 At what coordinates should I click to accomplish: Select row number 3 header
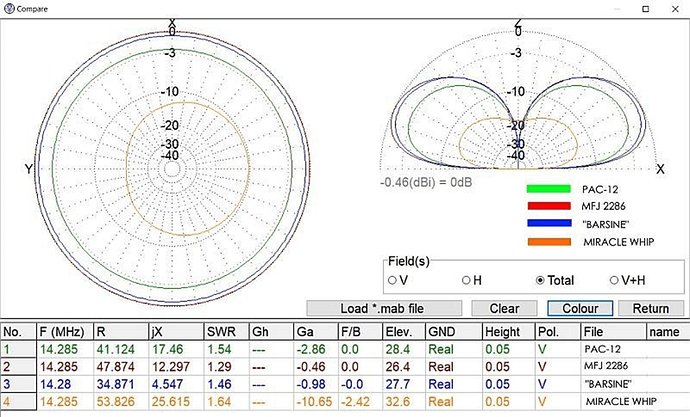pos(18,384)
